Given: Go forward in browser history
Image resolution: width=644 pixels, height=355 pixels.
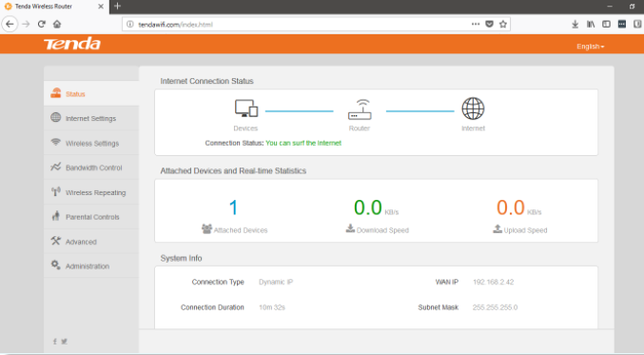Looking at the screenshot, I should (x=26, y=24).
